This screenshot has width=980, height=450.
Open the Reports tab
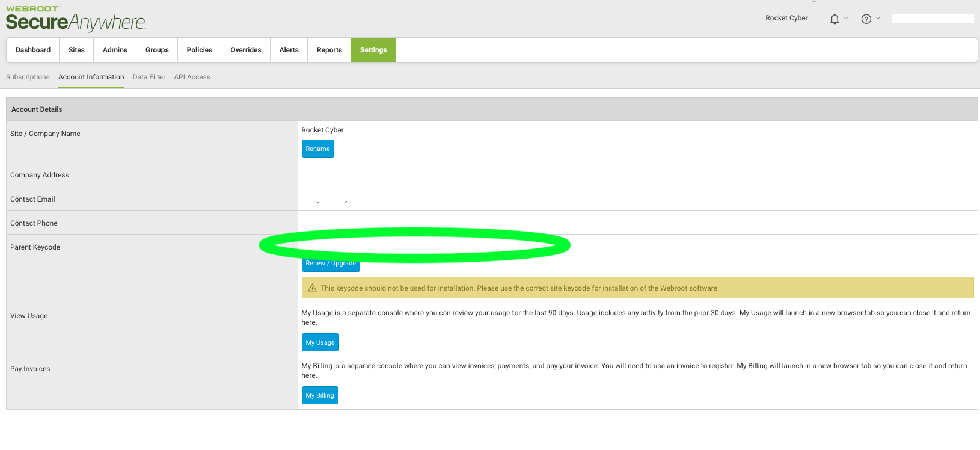point(329,50)
